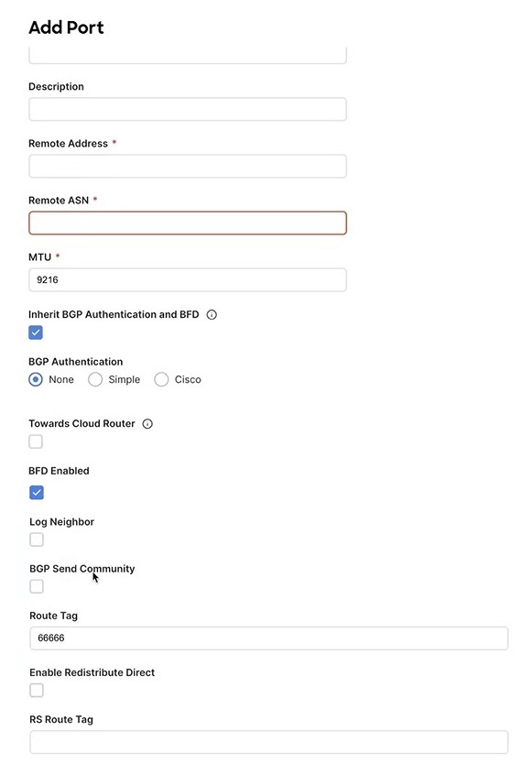Focus the RS Route Tag input field
Screen dimensions: 532x774
268,742
